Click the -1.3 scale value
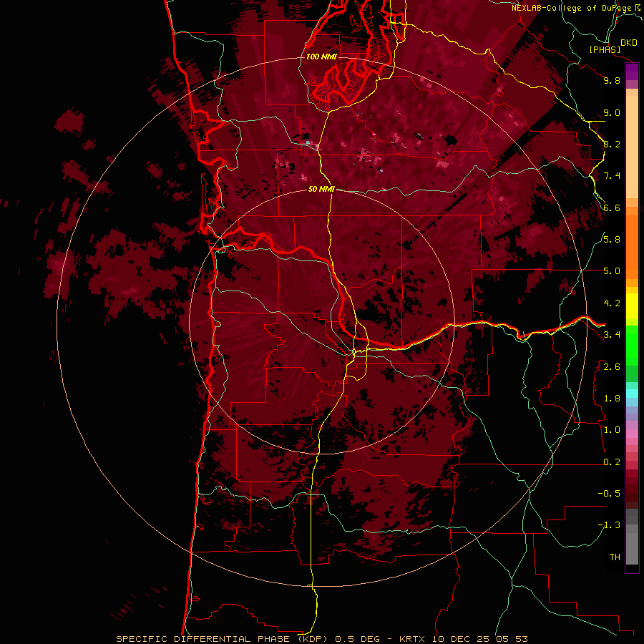 pyautogui.click(x=609, y=525)
